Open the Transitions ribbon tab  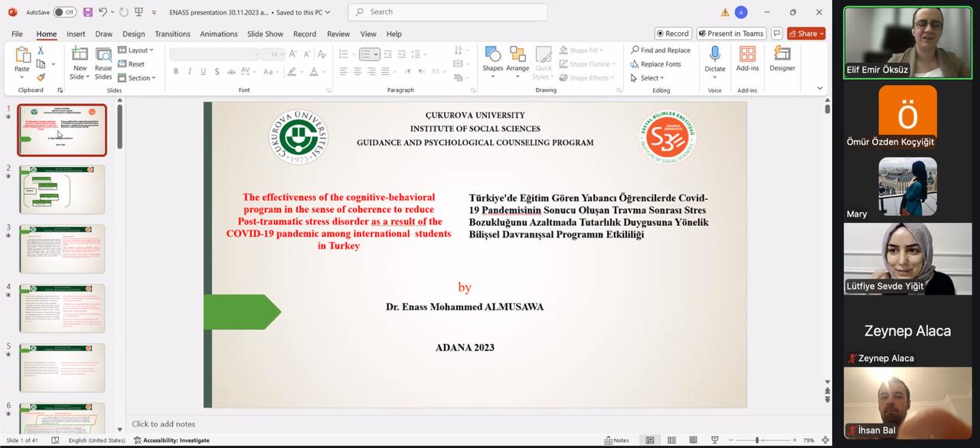coord(172,34)
